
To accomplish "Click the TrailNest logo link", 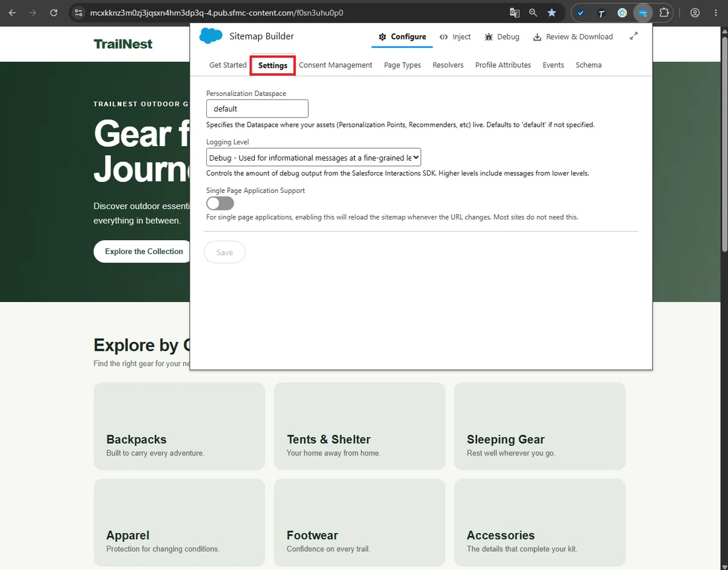I will pyautogui.click(x=123, y=44).
